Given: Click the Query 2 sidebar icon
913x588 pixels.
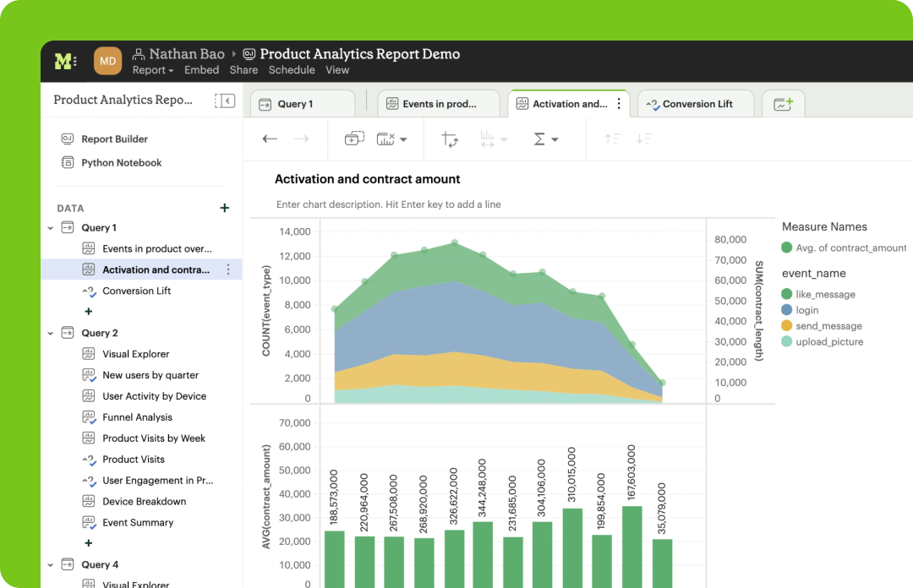Looking at the screenshot, I should tap(68, 333).
